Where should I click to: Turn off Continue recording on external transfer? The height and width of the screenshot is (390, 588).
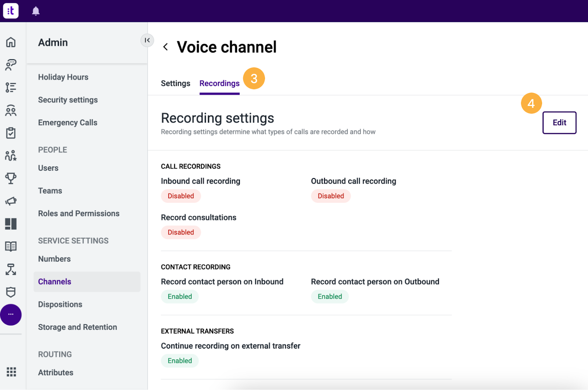tap(180, 361)
